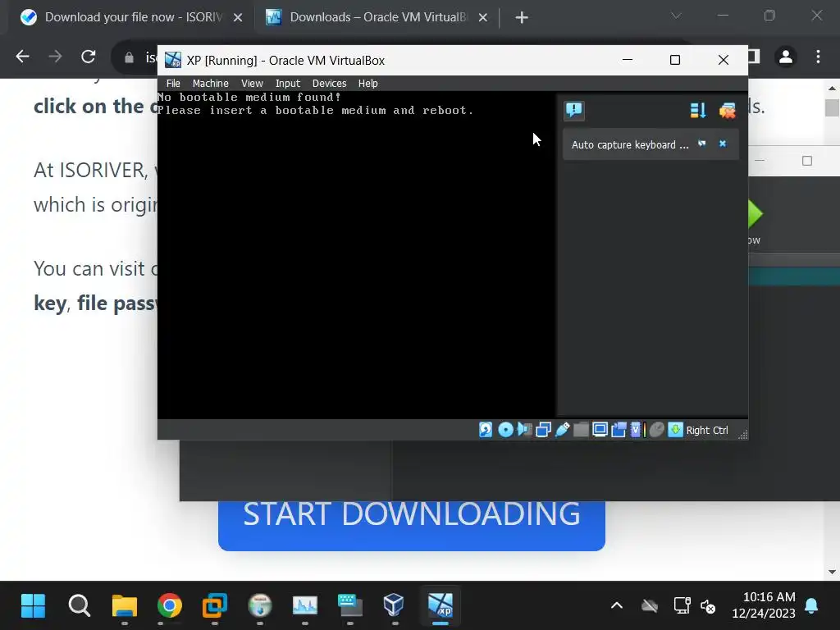Open the performance monitor chart taskbar icon
The width and height of the screenshot is (840, 630).
[x=305, y=605]
